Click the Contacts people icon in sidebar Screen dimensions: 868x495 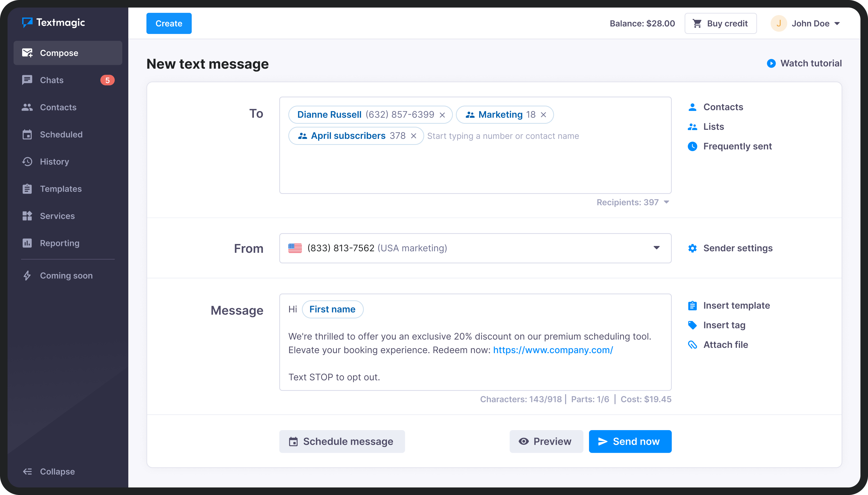(x=27, y=107)
